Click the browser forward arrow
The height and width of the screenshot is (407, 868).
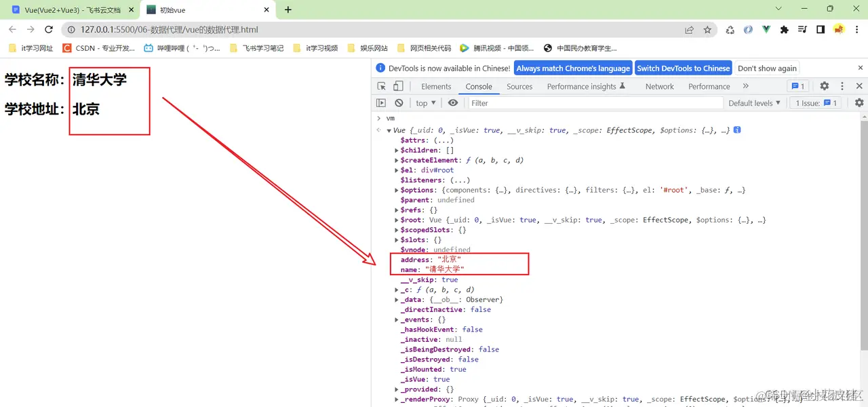31,30
